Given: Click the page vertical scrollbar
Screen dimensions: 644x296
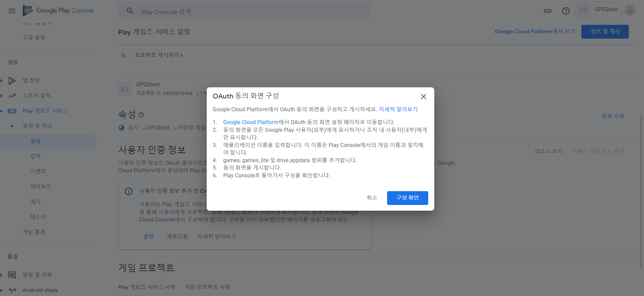Looking at the screenshot, I should (641, 191).
